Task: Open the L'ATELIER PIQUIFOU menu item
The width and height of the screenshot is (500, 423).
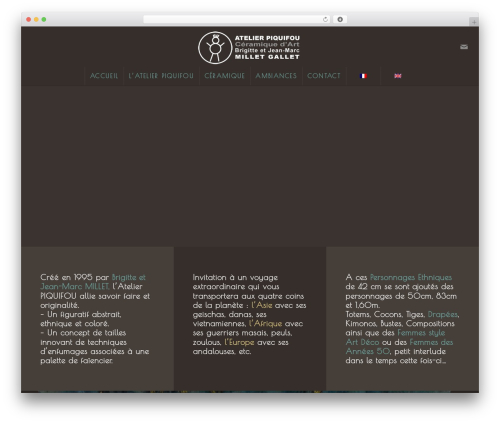Action: coord(161,76)
